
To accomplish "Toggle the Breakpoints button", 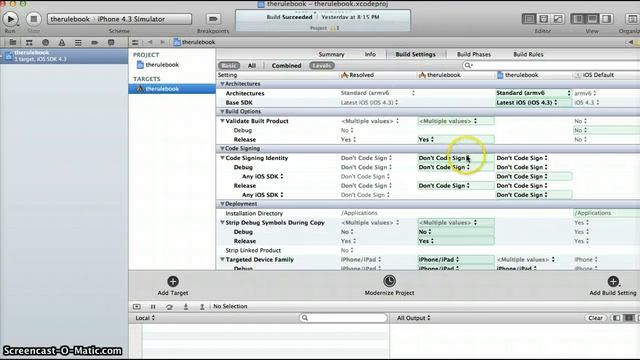I will coord(213,19).
